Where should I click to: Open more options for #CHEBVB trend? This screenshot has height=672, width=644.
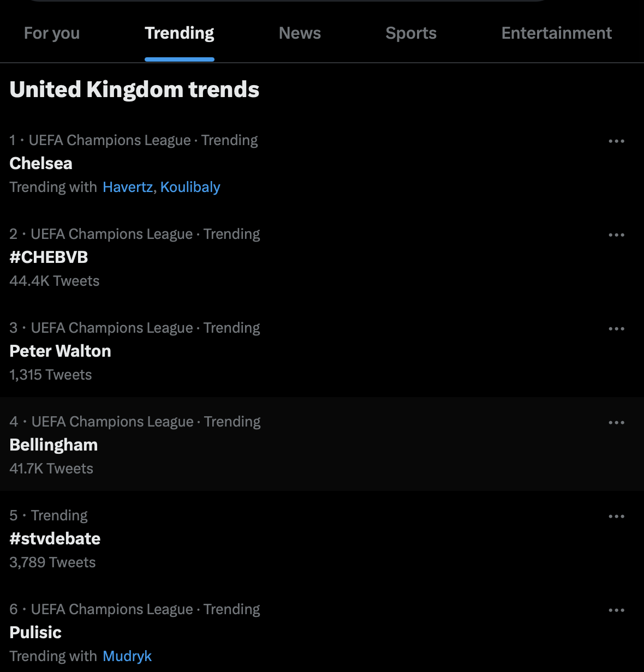coord(616,235)
